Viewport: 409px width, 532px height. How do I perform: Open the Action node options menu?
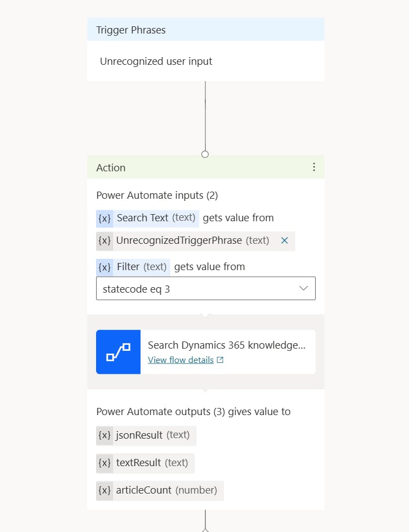pyautogui.click(x=314, y=167)
